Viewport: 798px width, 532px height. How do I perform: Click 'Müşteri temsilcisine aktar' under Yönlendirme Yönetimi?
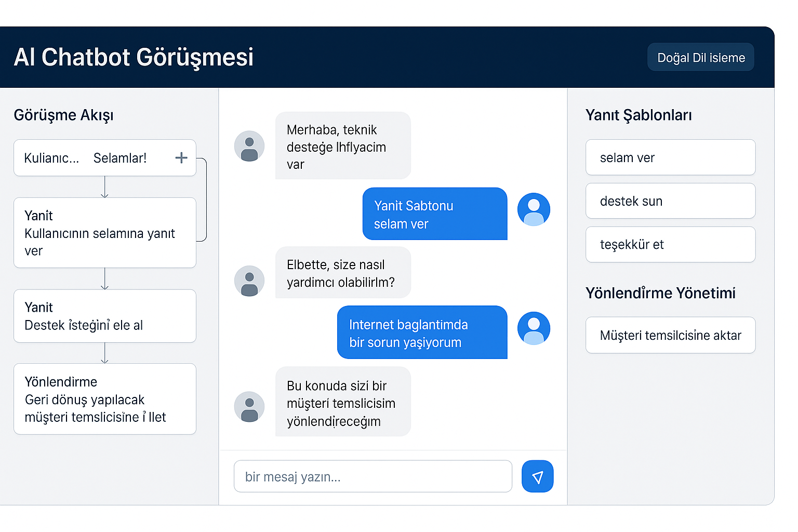(670, 335)
